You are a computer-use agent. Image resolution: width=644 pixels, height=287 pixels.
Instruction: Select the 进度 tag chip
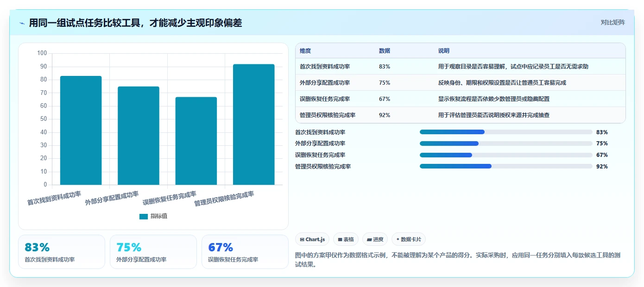click(375, 239)
